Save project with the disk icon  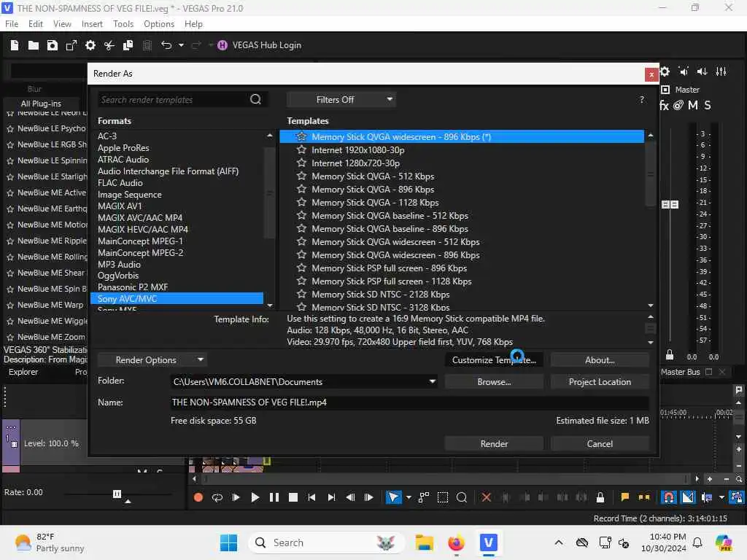point(53,45)
